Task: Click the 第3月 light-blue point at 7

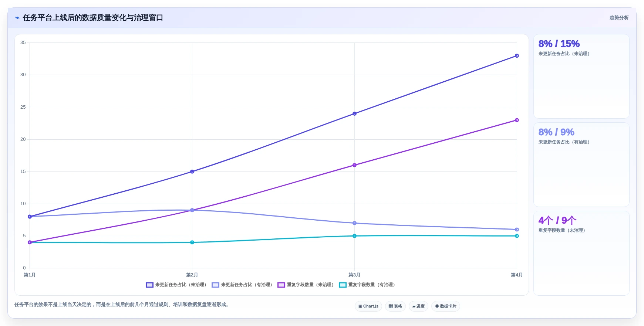Action: [354, 223]
